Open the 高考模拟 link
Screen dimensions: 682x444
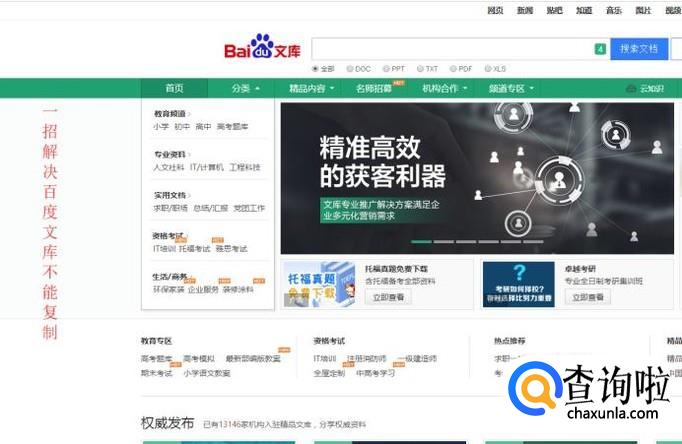[199, 359]
